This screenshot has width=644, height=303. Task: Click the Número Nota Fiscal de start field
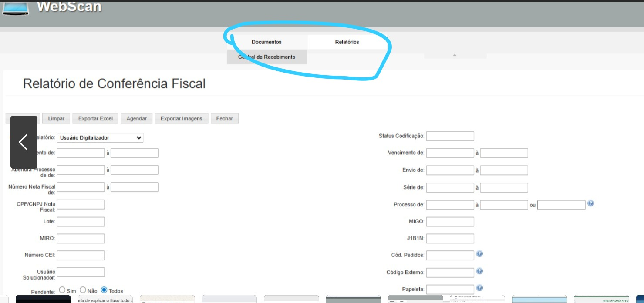click(x=81, y=187)
